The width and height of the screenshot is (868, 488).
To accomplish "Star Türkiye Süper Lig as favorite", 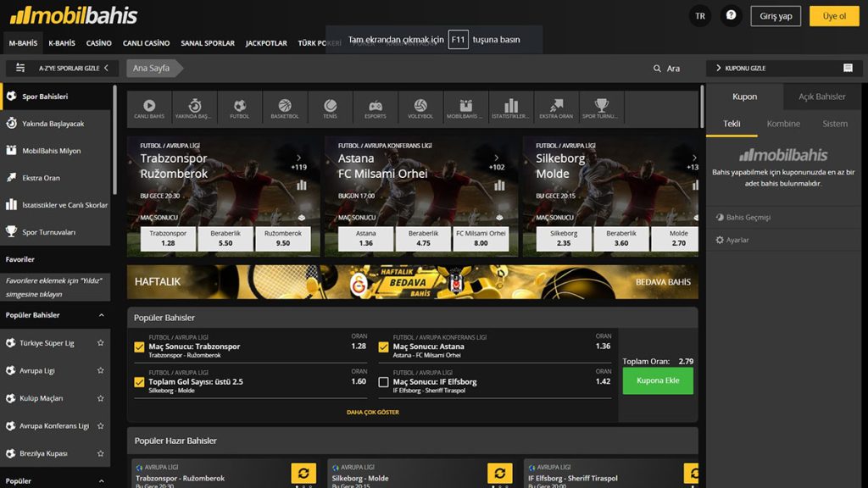I will pos(101,343).
